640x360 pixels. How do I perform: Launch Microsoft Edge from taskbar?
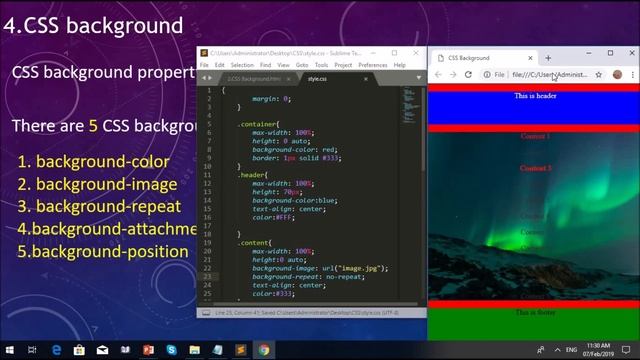click(56, 350)
